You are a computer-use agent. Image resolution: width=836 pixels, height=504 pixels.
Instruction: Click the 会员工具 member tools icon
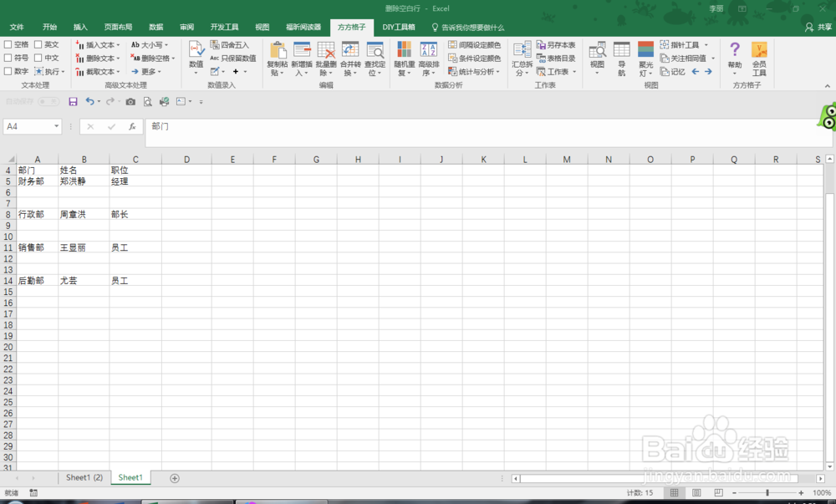pos(759,49)
